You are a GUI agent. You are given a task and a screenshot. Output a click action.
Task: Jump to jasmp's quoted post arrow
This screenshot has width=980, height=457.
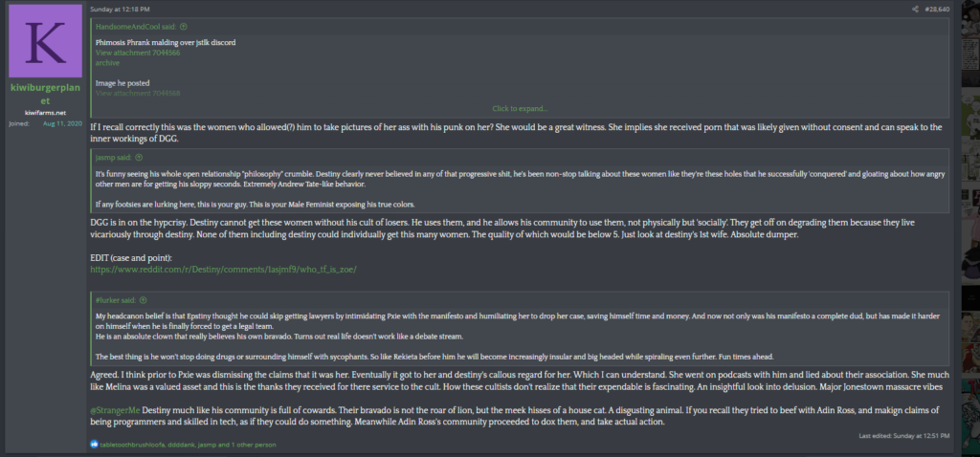139,158
